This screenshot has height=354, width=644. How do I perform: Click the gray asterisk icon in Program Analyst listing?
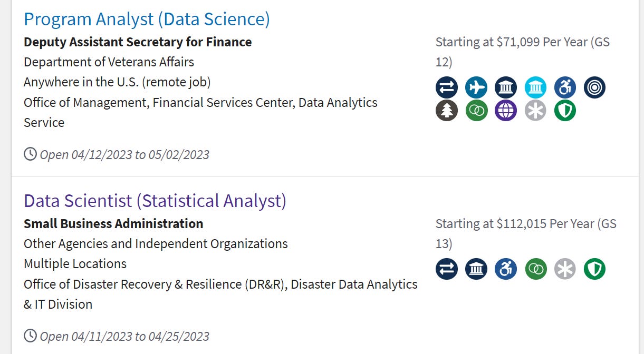pos(535,111)
